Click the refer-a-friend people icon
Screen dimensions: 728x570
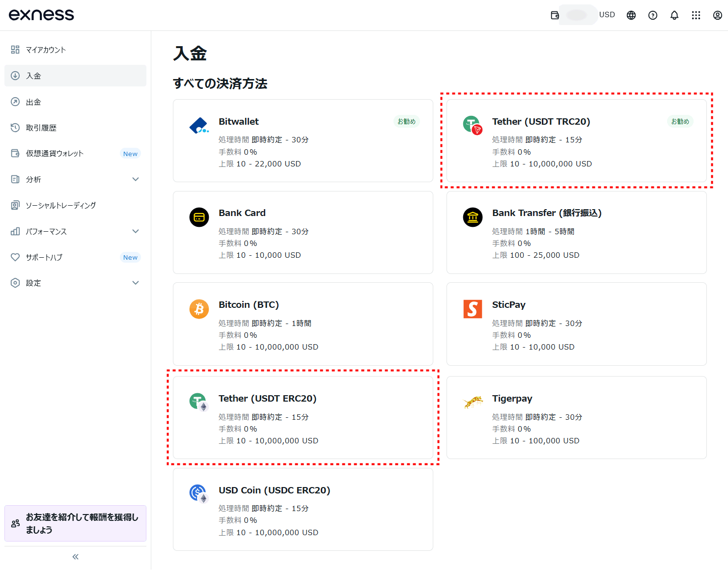coord(15,523)
